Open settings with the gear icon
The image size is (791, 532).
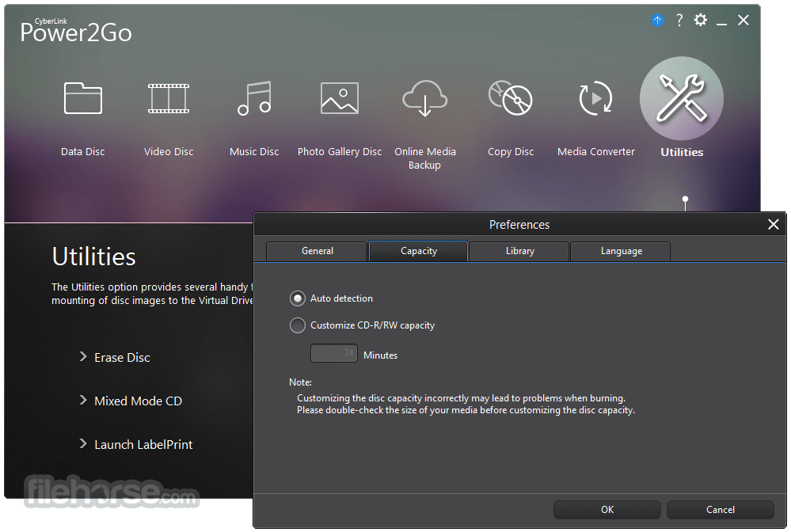point(701,20)
